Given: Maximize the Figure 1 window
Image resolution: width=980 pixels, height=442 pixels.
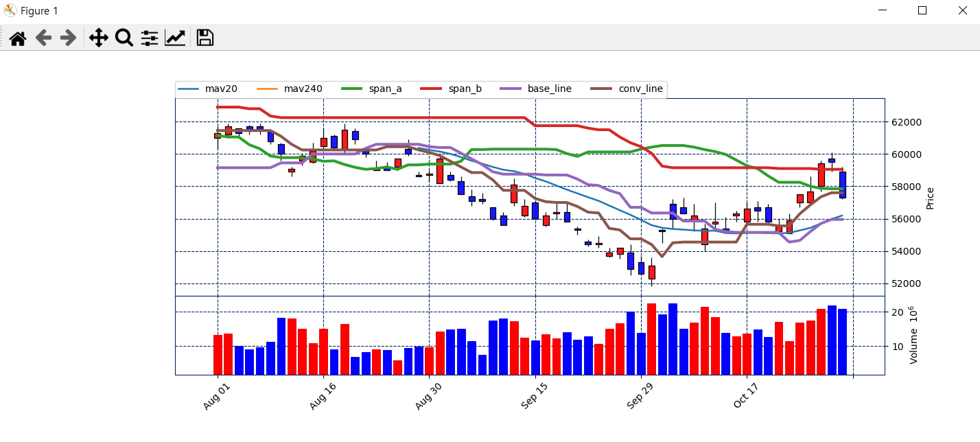Looking at the screenshot, I should click(x=922, y=10).
